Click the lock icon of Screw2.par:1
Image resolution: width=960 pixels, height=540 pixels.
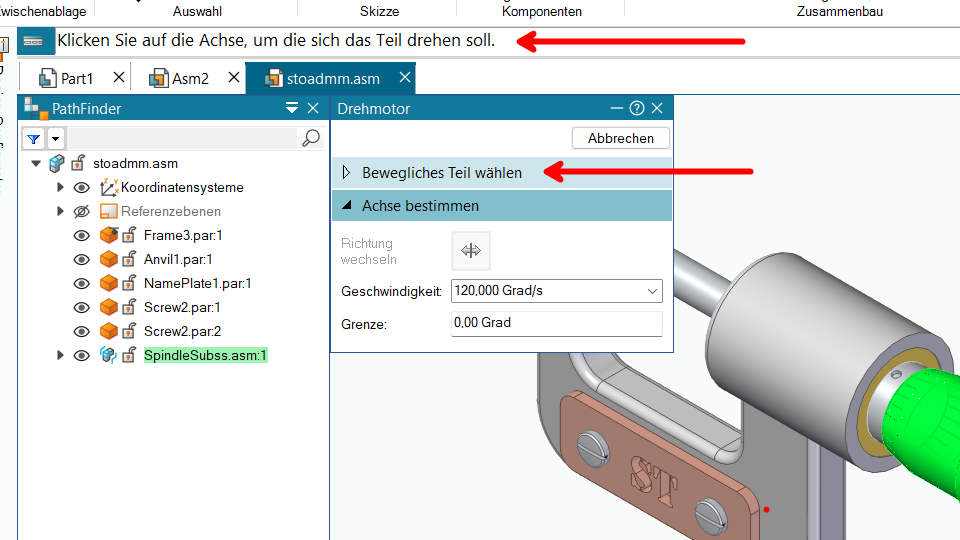(129, 307)
